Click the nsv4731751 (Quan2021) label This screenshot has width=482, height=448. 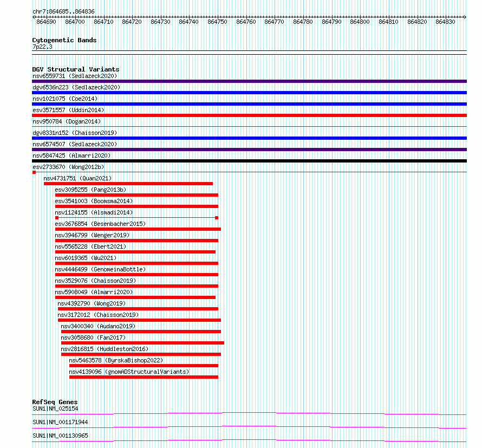77,178
